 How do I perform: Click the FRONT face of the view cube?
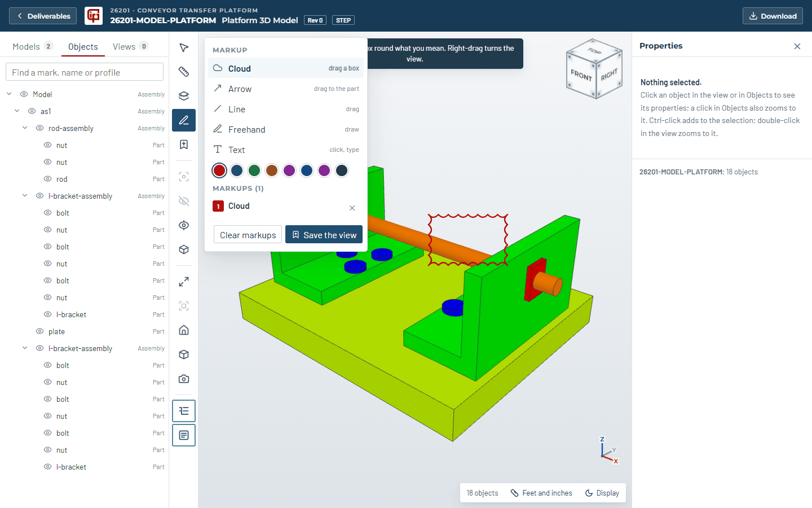[x=581, y=75]
